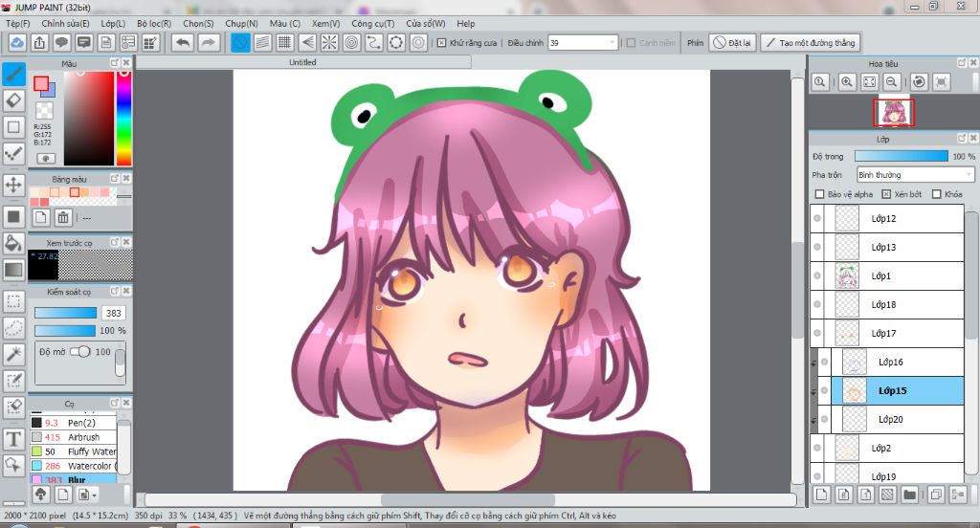Click the brush size slider bar
Image resolution: width=980 pixels, height=528 pixels.
[66, 313]
